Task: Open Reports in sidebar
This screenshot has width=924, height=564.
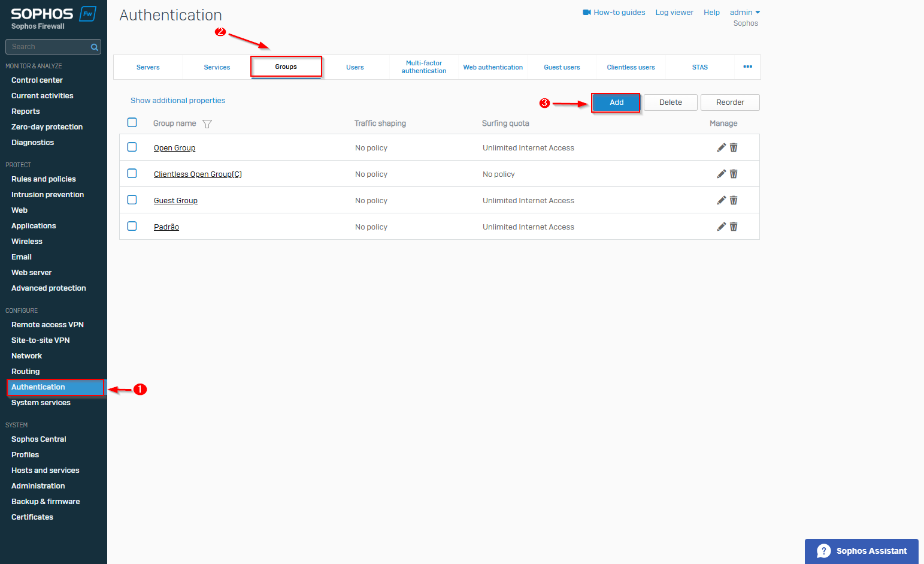Action: click(26, 111)
